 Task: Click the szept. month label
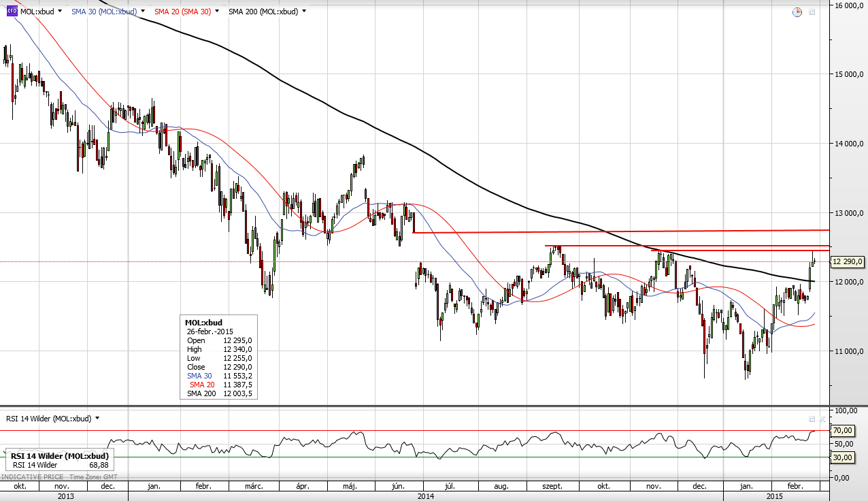pyautogui.click(x=552, y=486)
